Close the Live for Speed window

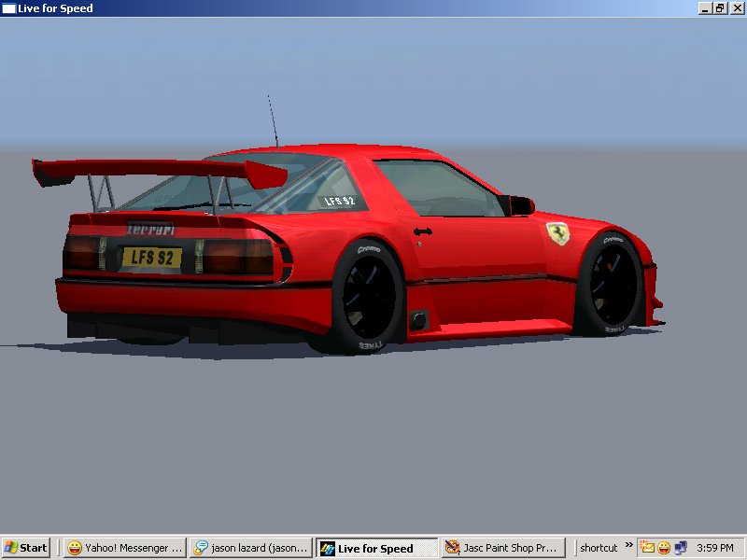[737, 8]
